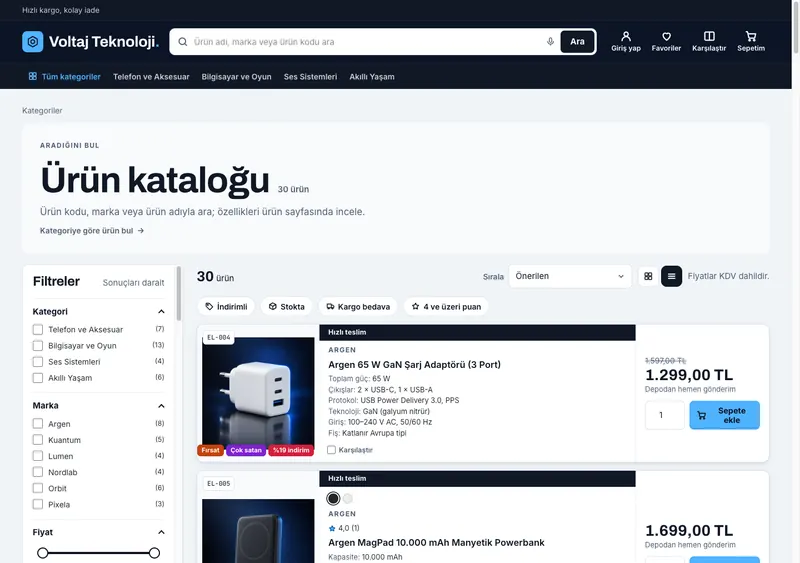Open Argen 65 W GaN Şarj Adaptörü title
The width and height of the screenshot is (800, 563).
tap(414, 365)
